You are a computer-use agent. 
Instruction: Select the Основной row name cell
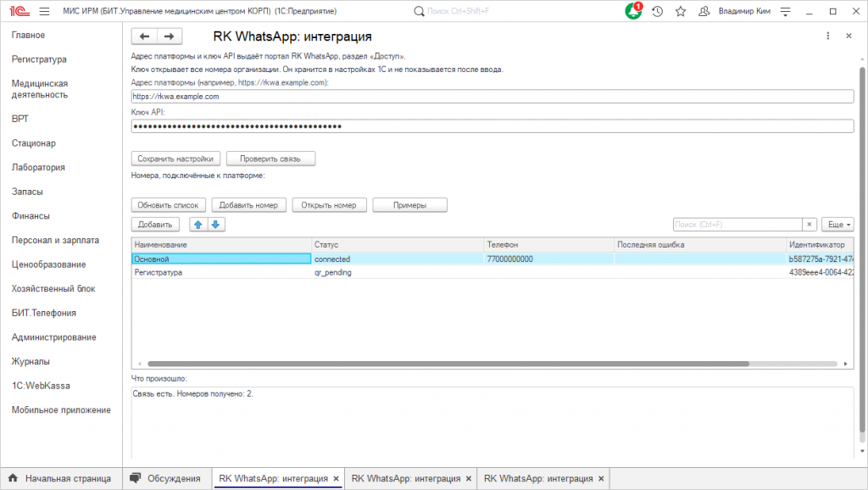pyautogui.click(x=221, y=259)
